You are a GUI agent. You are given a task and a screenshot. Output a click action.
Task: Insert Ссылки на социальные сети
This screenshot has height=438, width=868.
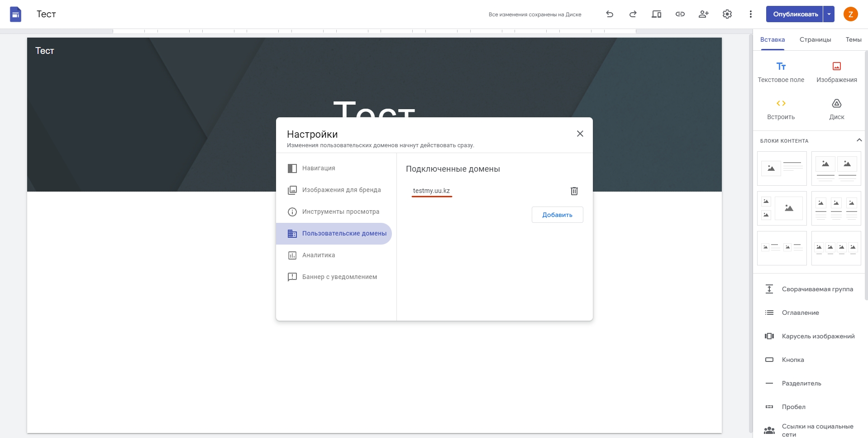point(809,430)
